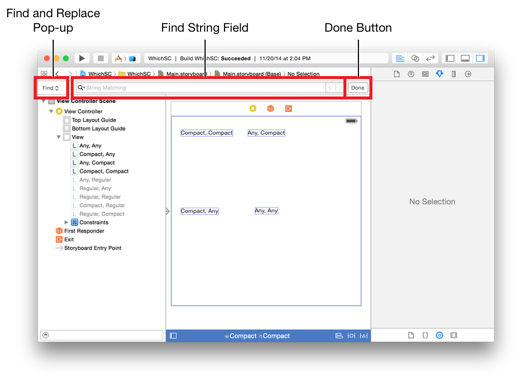Open the Connections inspector

[x=468, y=74]
